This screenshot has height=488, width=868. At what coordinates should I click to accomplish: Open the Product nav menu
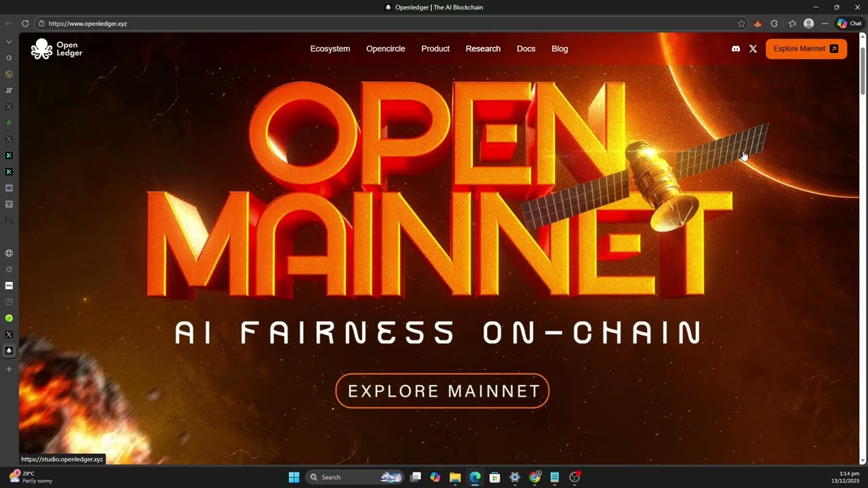[435, 49]
